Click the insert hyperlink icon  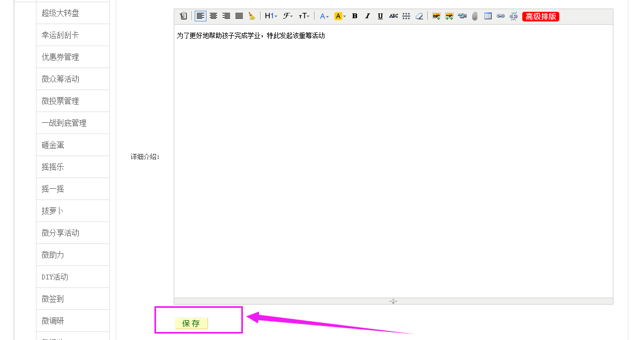point(500,16)
